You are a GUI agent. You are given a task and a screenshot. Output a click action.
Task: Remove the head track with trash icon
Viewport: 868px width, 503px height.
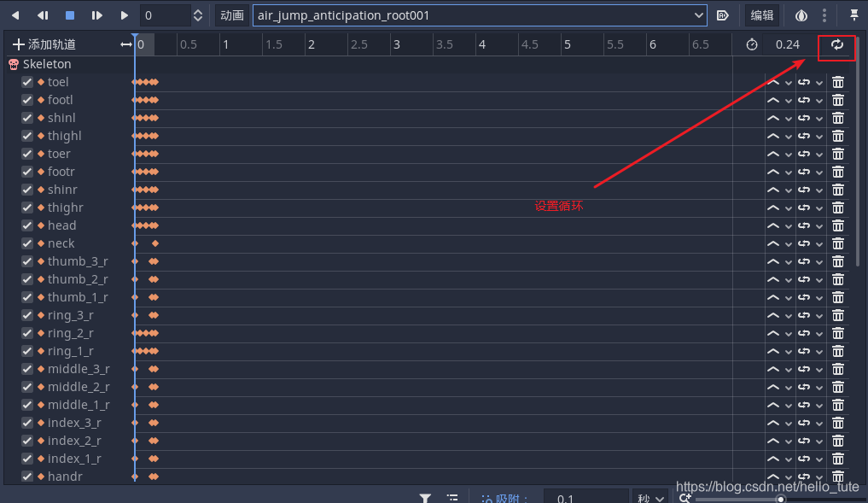[x=838, y=226]
